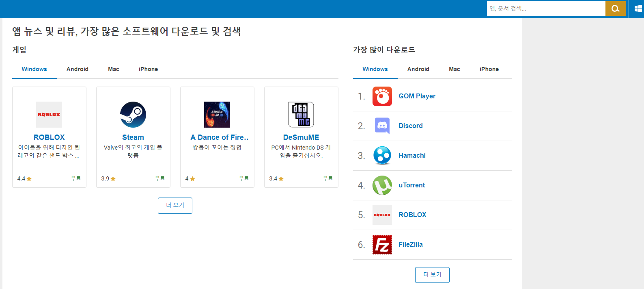
Task: Click 쌍둥이 꼬이는 정령 description text
Action: [x=217, y=148]
